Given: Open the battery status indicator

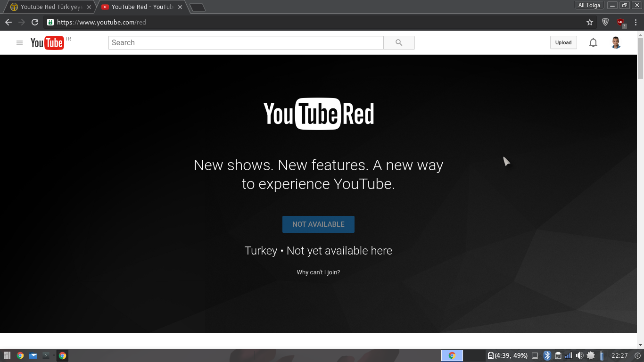Looking at the screenshot, I should (x=507, y=355).
